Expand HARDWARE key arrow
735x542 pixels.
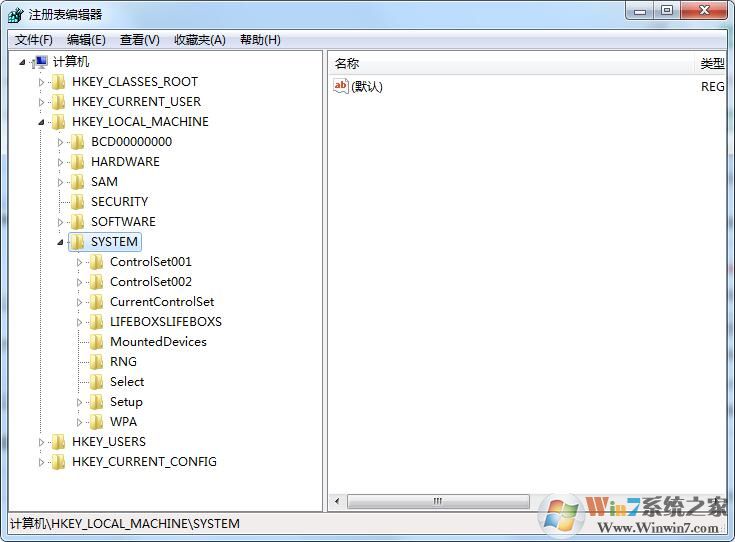(60, 162)
